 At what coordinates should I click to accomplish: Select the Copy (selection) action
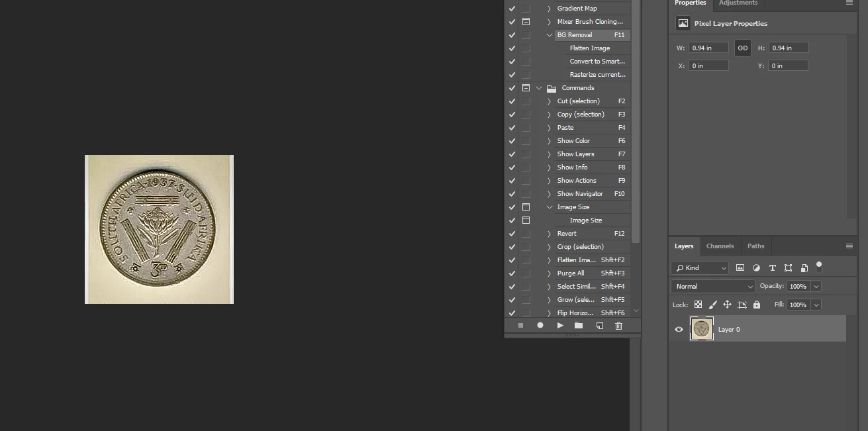click(x=591, y=115)
